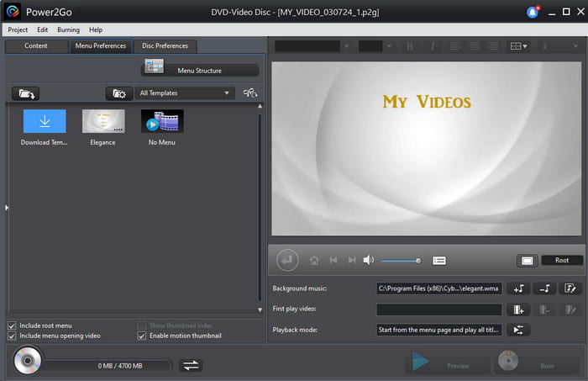Click the Background music path field
This screenshot has height=381, width=588.
tap(439, 288)
